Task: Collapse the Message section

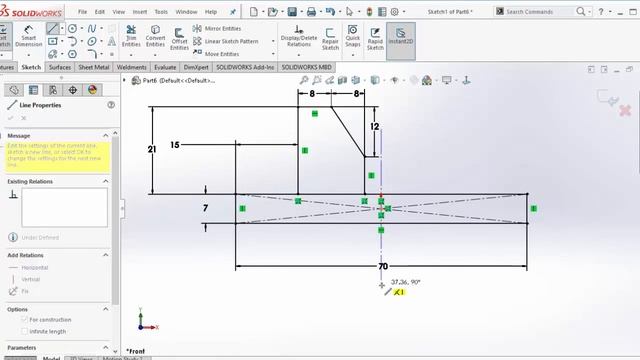Action: [106, 135]
